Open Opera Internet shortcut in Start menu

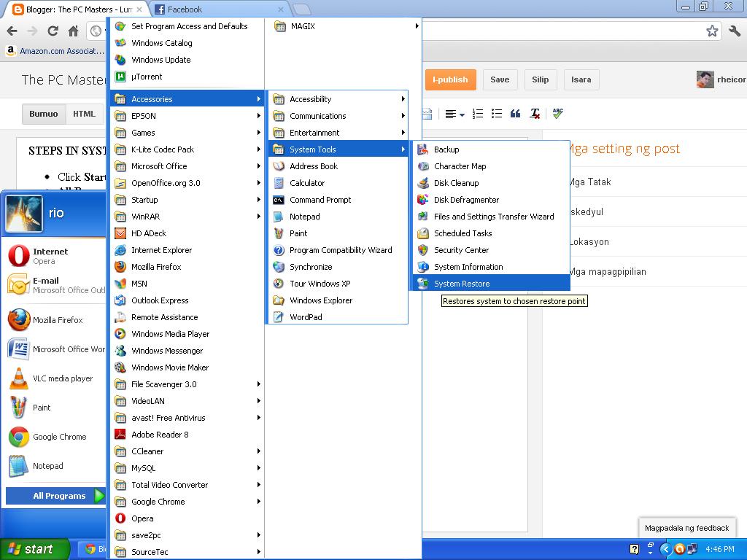(x=55, y=256)
